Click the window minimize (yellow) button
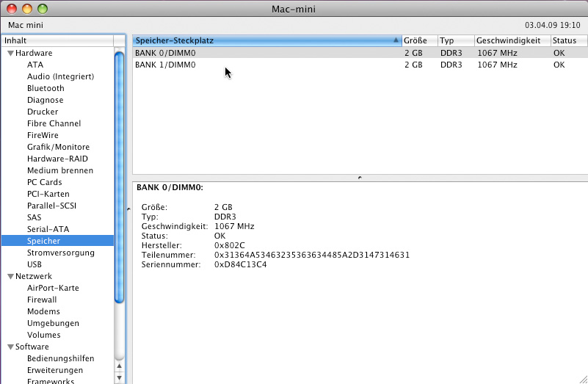The image size is (588, 384). [27, 9]
